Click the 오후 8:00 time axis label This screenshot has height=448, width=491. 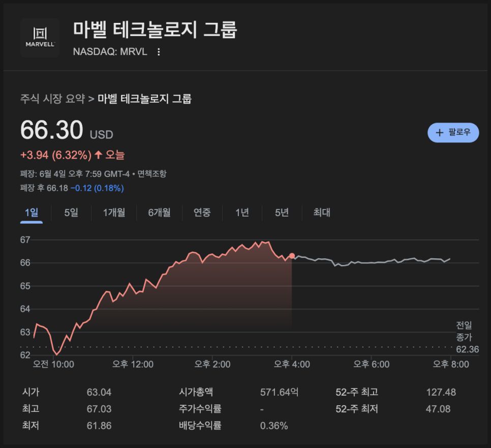pos(451,365)
